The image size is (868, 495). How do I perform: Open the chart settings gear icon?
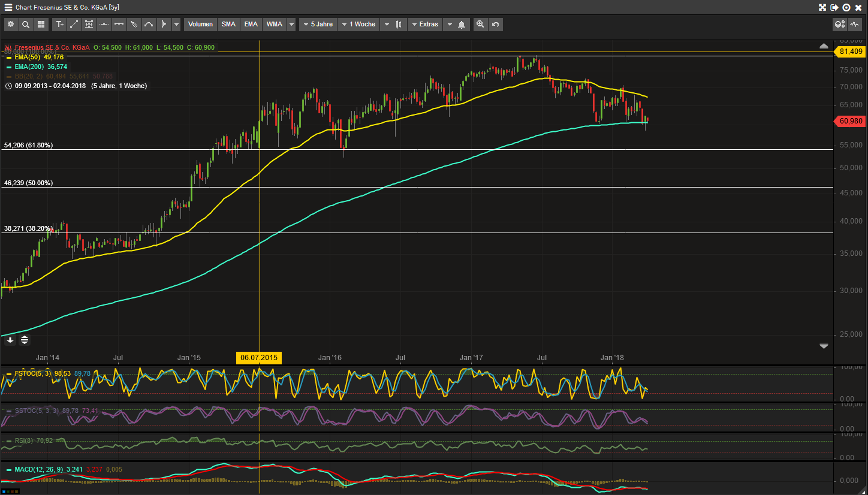(x=11, y=24)
